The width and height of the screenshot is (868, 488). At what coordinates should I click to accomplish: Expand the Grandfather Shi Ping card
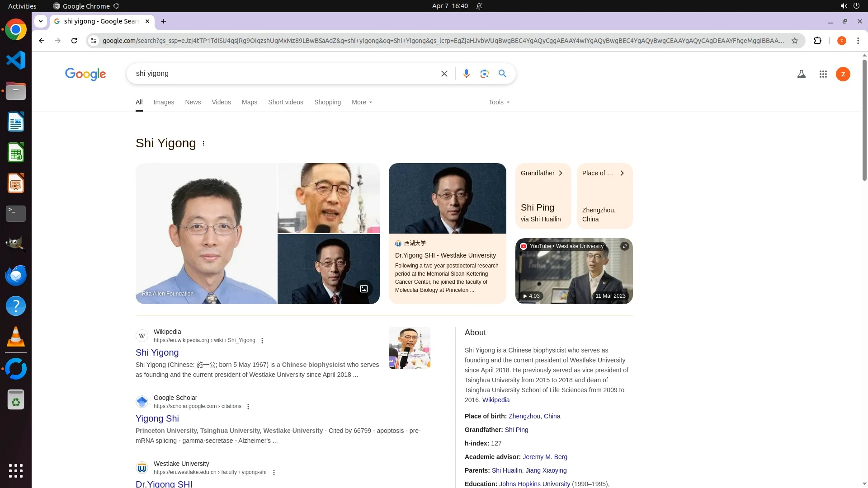(543, 196)
